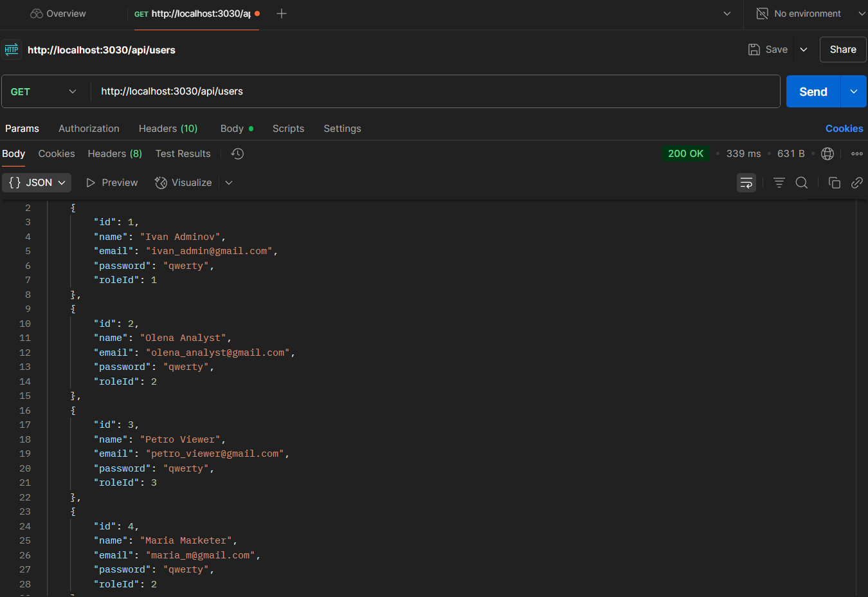Switch to response Preview
This screenshot has width=868, height=597.
[112, 183]
